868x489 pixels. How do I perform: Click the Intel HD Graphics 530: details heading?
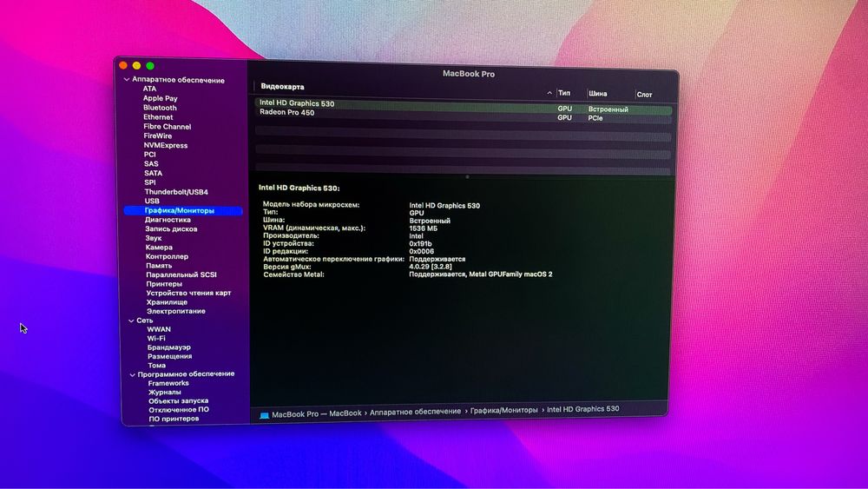299,188
